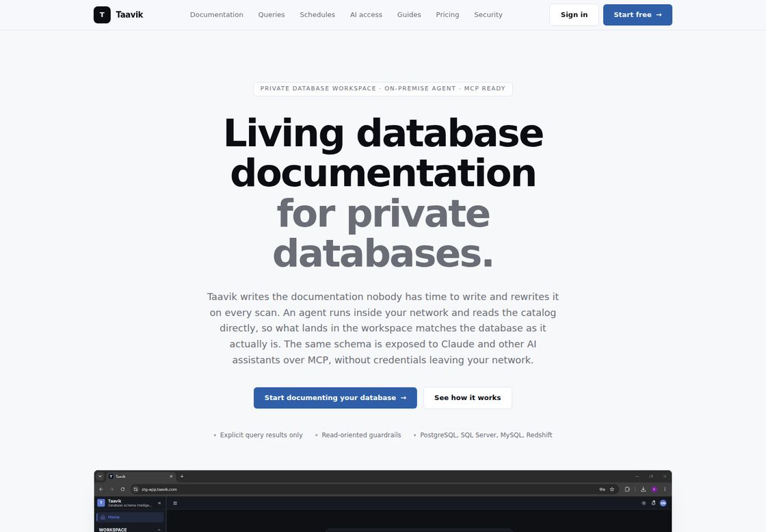
Task: Click See how it works button
Action: [x=468, y=398]
